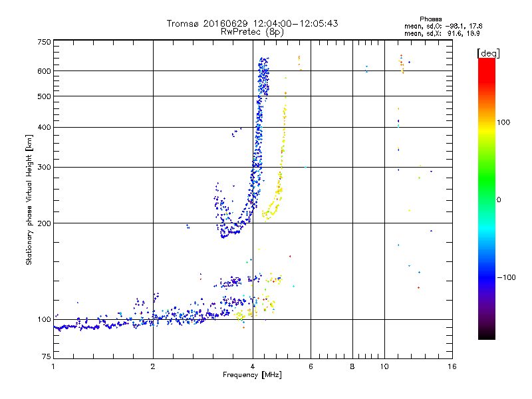Click the plot title "Tromsø 20160629 12:04:00-12:05:43"
This screenshot has height=399, width=532.
(x=252, y=23)
